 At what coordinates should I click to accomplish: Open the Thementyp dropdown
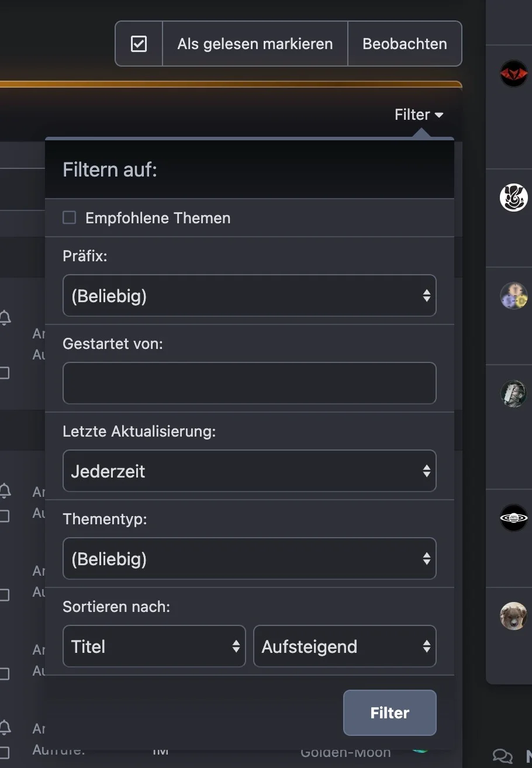click(x=249, y=559)
